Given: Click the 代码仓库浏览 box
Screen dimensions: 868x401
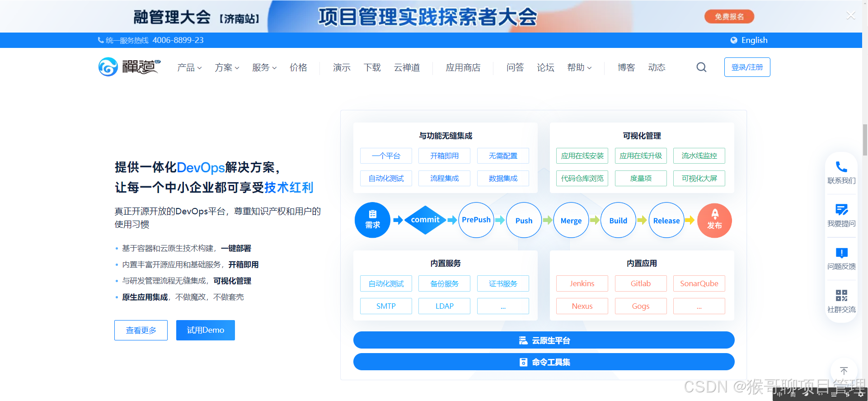Looking at the screenshot, I should click(x=582, y=178).
